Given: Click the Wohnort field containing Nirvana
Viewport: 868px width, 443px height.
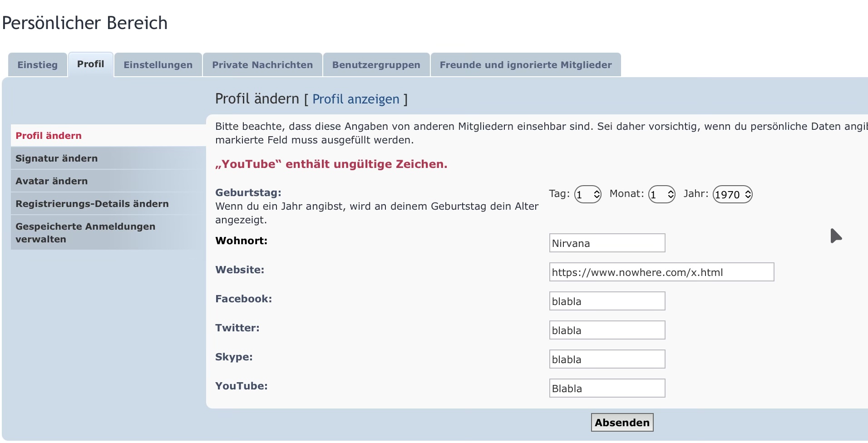Looking at the screenshot, I should pos(607,243).
